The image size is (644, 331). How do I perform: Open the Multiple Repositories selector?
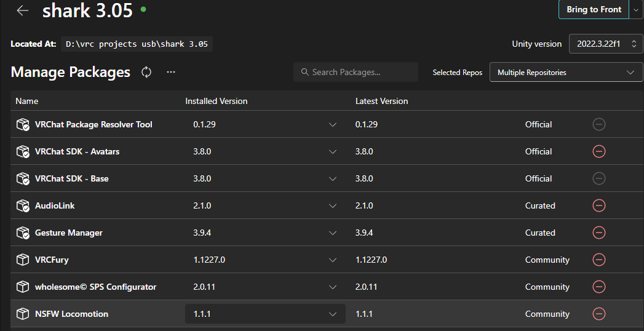[566, 72]
